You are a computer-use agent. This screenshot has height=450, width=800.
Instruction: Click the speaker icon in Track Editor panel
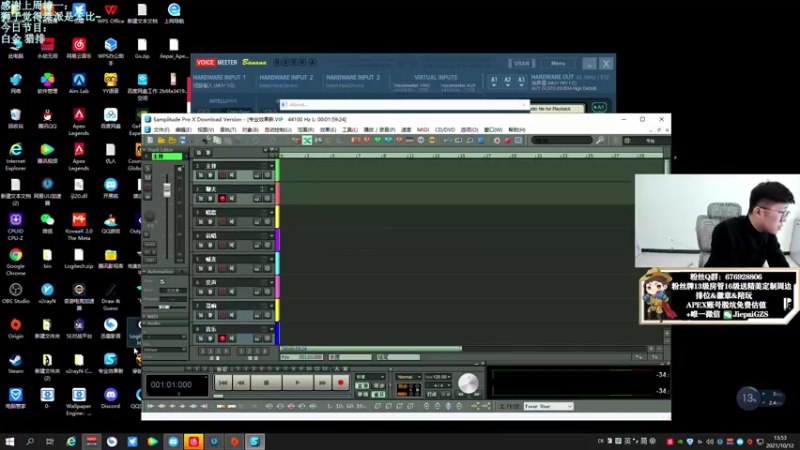(x=179, y=168)
